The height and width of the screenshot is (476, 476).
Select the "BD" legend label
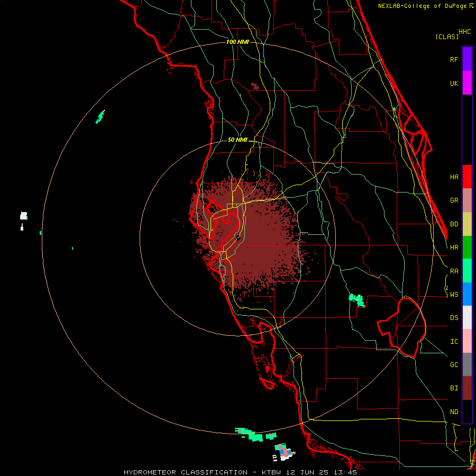click(454, 224)
